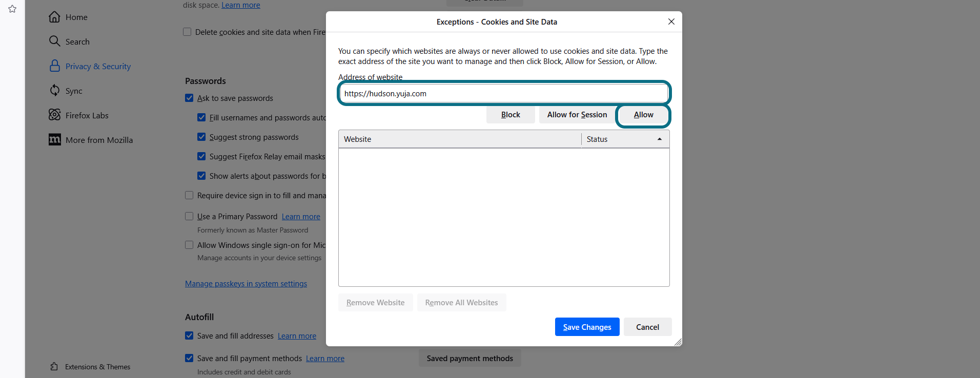Click the Address of website field
980x378 pixels.
pyautogui.click(x=504, y=93)
